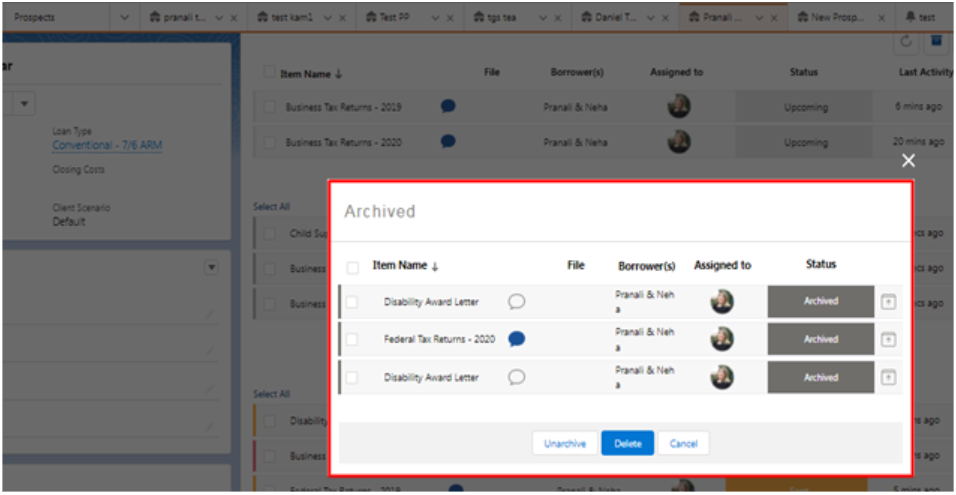The image size is (956, 495).
Task: Tick header checkbox next to background Item Name
Action: tap(269, 72)
